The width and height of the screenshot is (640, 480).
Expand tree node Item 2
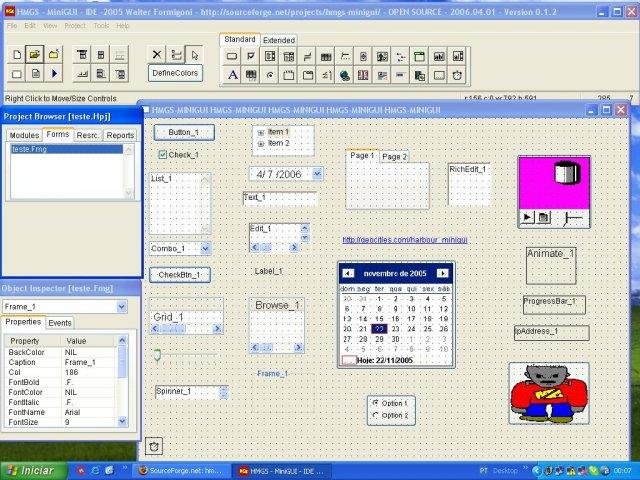(x=261, y=144)
